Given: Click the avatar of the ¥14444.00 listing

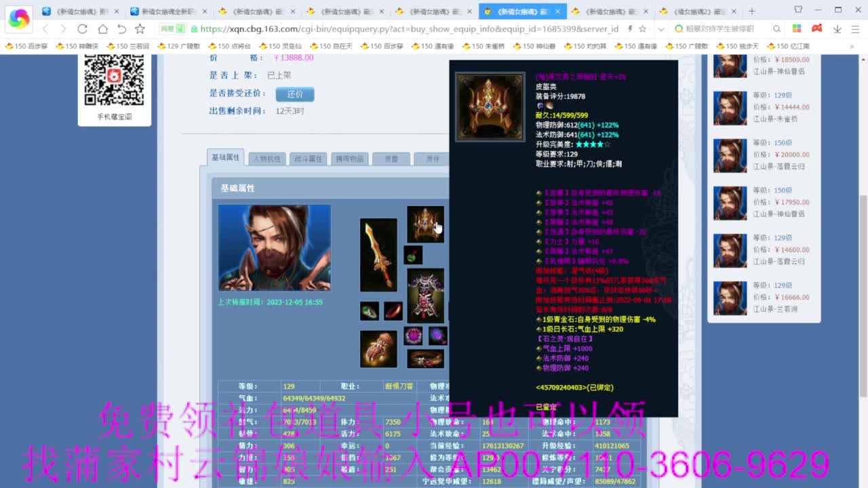Looking at the screenshot, I should 730,108.
